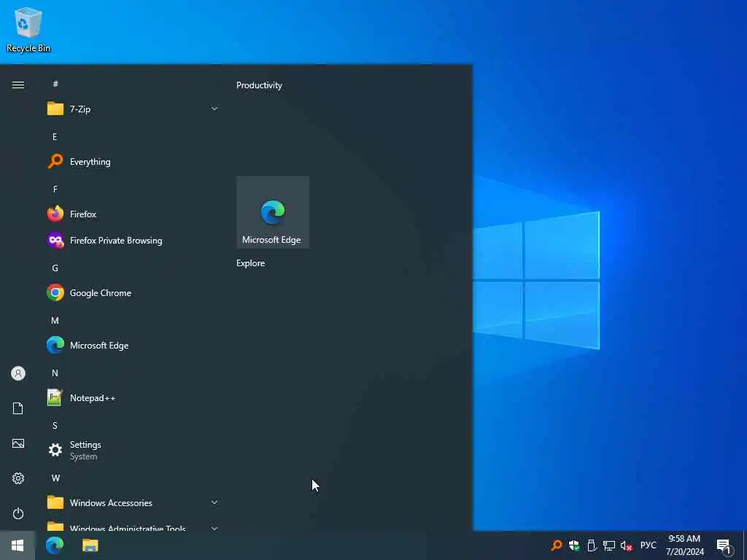The image size is (747, 560).
Task: Open the Recycle Bin desktop icon
Action: (28, 29)
